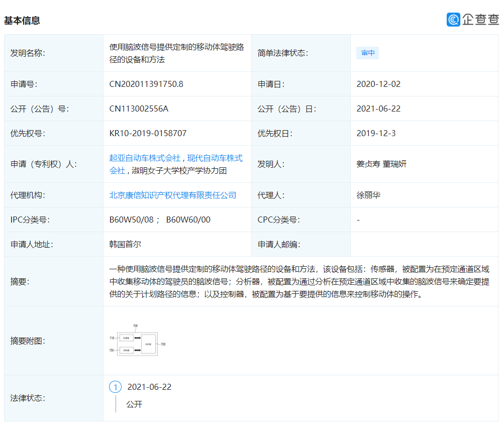Click applicant address 韩国首尔
Image resolution: width=504 pixels, height=428 pixels.
(125, 245)
